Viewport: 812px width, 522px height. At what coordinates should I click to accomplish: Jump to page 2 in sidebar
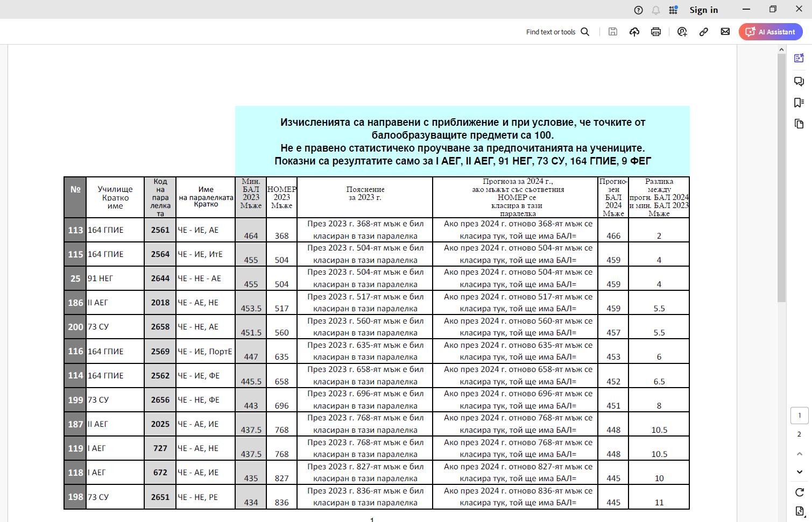[x=799, y=434]
